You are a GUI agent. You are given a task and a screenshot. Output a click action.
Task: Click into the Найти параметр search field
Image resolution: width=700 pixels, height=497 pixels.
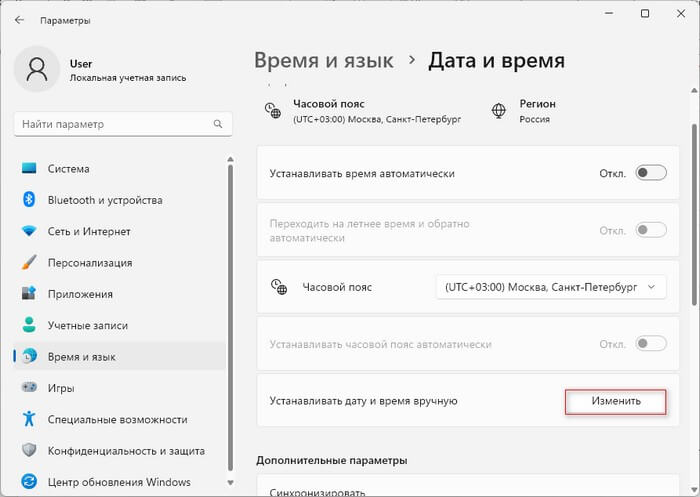[123, 124]
